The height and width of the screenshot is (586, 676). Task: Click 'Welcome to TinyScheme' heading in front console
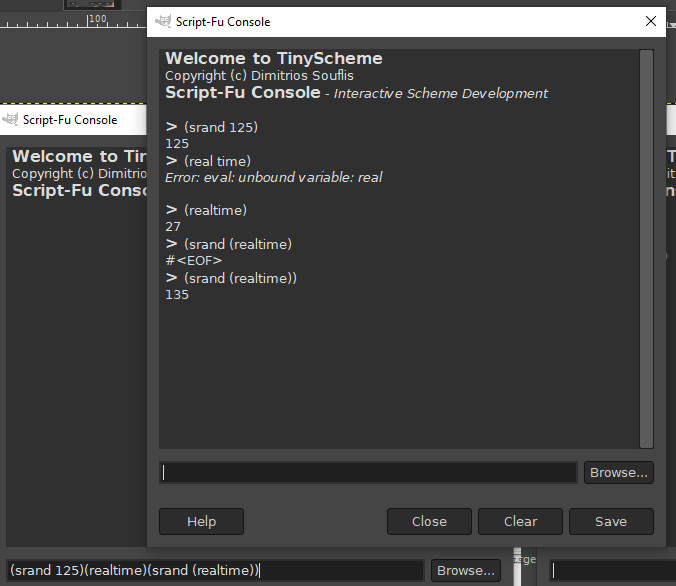click(274, 58)
